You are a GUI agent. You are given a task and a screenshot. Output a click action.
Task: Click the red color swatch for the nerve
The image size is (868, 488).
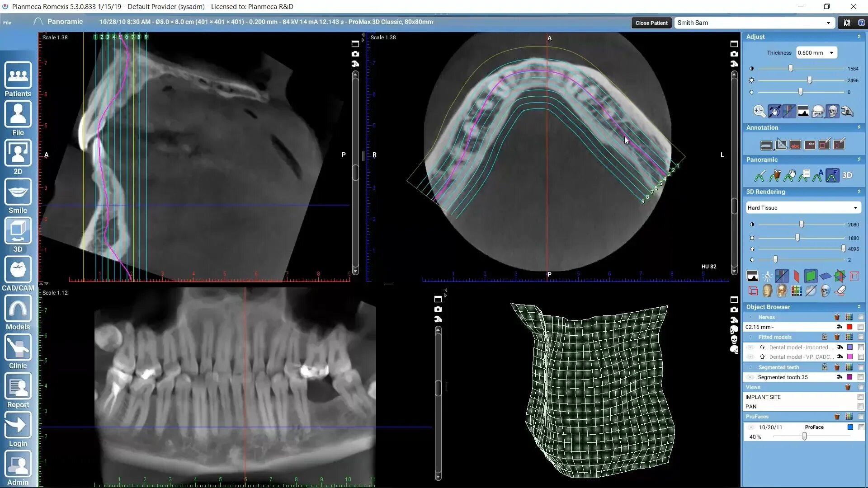[x=849, y=327]
